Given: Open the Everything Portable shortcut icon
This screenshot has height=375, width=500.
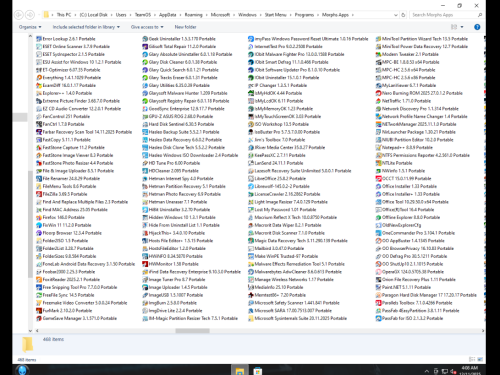Looking at the screenshot, I should 39,78.
